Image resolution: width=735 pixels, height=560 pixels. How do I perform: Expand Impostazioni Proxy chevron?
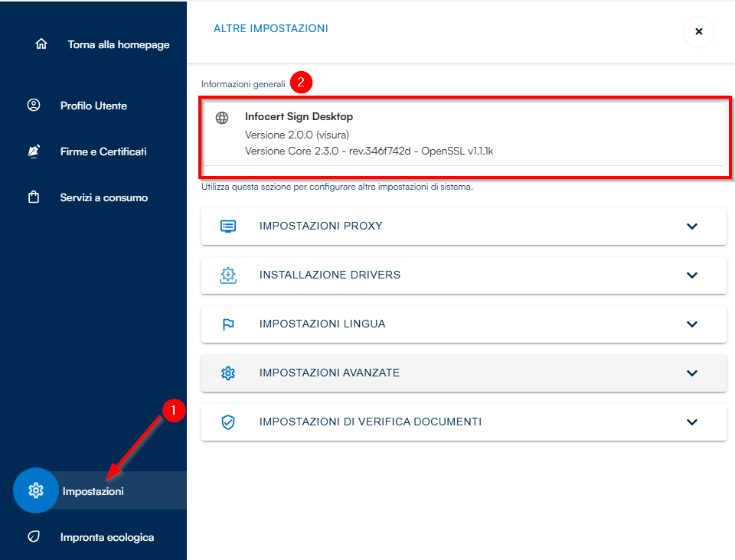(x=692, y=226)
